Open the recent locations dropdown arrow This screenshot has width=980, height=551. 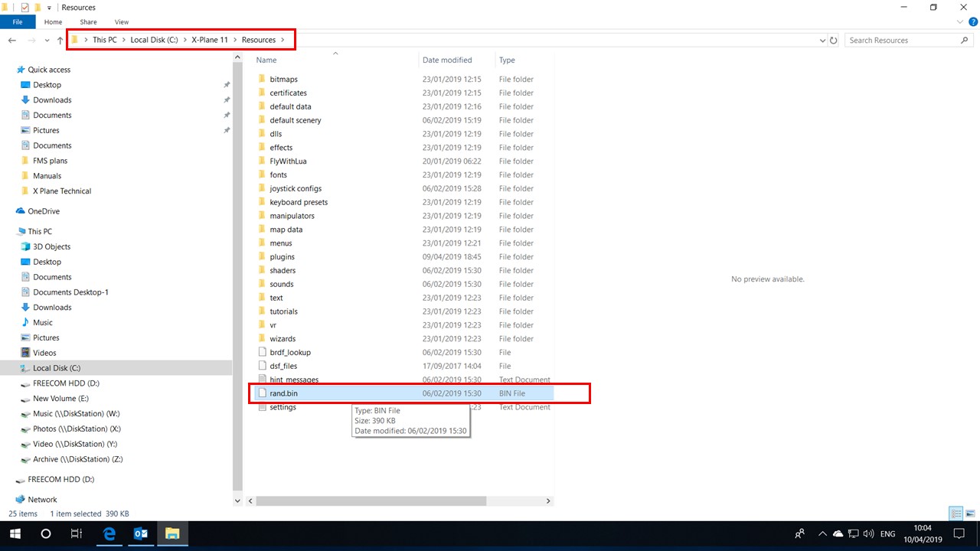47,41
